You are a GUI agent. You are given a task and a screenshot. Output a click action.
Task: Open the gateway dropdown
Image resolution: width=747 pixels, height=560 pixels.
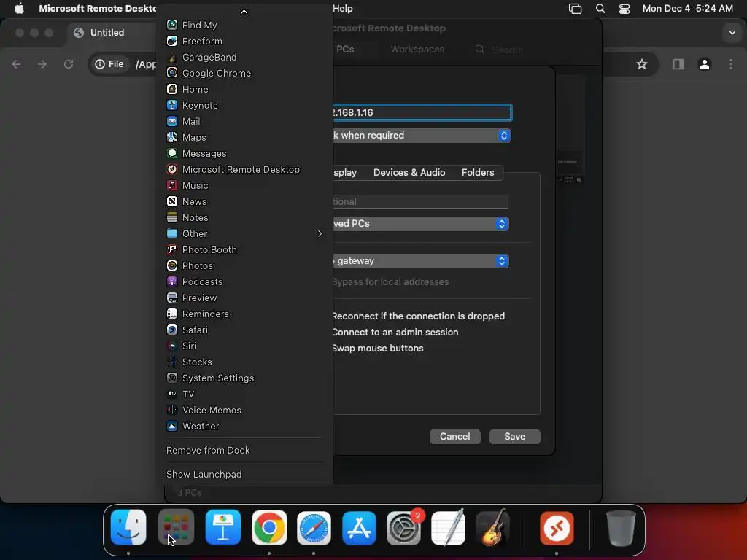[420, 260]
